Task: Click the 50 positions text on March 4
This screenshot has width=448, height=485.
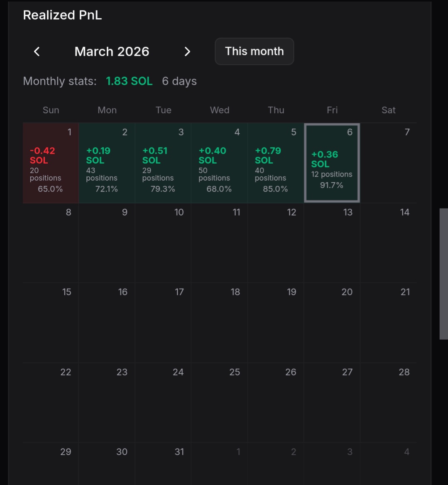Action: tap(214, 174)
